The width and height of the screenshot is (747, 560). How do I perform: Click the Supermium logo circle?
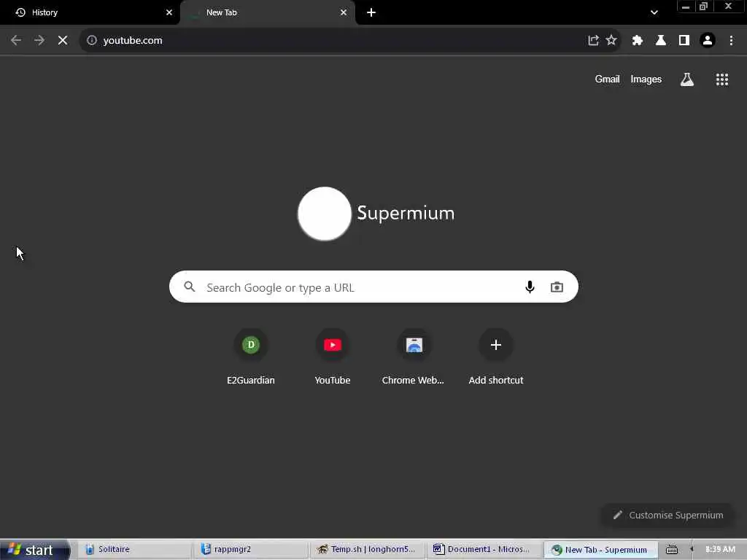coord(325,214)
